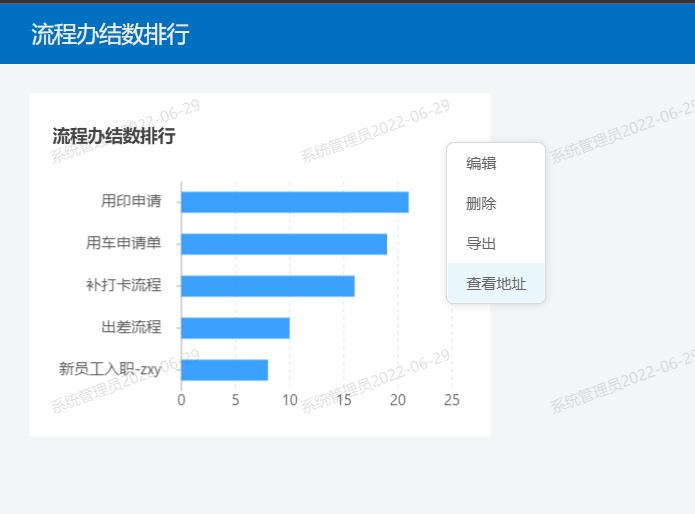This screenshot has height=514, width=695.
Task: Select the 出差流程 bar in the chart
Action: click(x=235, y=328)
